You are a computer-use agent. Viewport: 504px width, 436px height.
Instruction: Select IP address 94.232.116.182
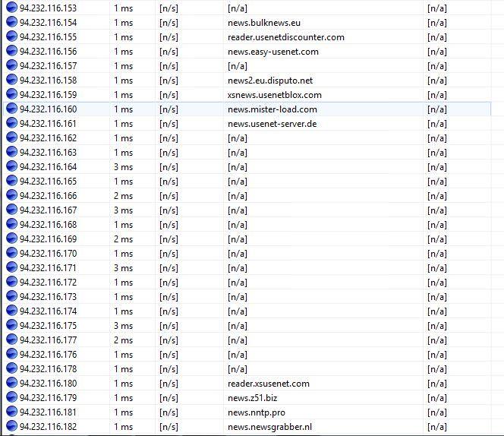tap(49, 427)
